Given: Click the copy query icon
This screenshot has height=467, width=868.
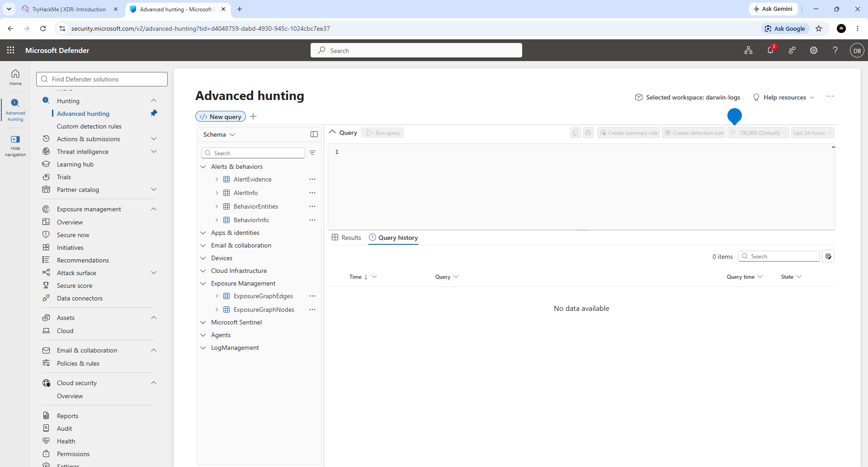Looking at the screenshot, I should pyautogui.click(x=576, y=133).
